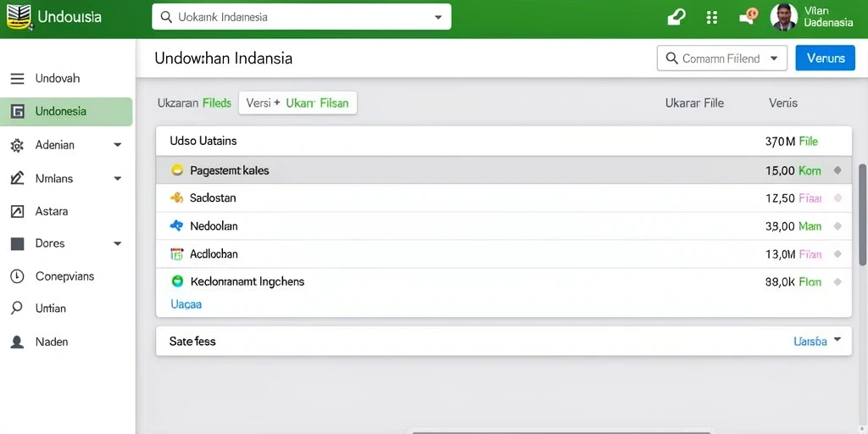Viewport: 868px width, 434px height.
Task: Click the 370M File value
Action: (x=791, y=142)
